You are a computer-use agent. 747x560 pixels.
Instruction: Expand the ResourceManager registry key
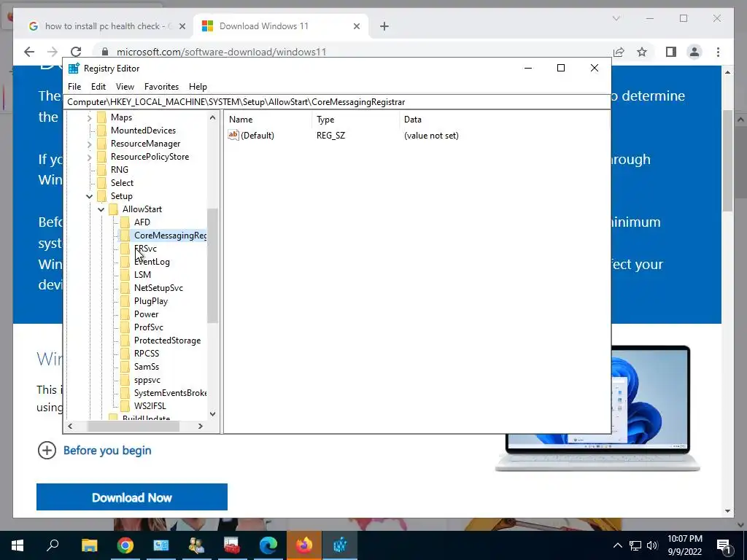(89, 144)
